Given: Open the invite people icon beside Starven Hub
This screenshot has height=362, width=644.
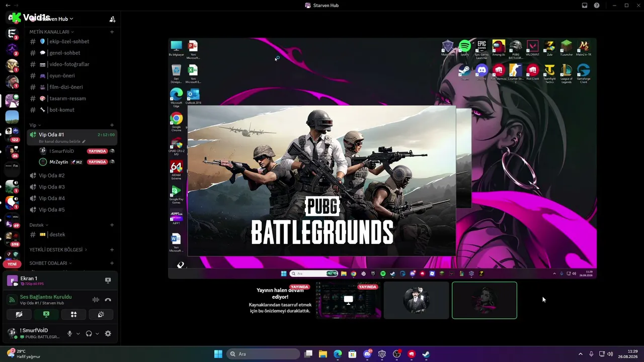Looking at the screenshot, I should (x=112, y=19).
